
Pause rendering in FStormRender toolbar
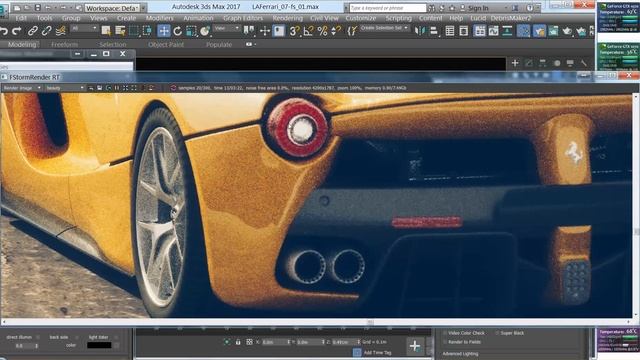tap(117, 88)
